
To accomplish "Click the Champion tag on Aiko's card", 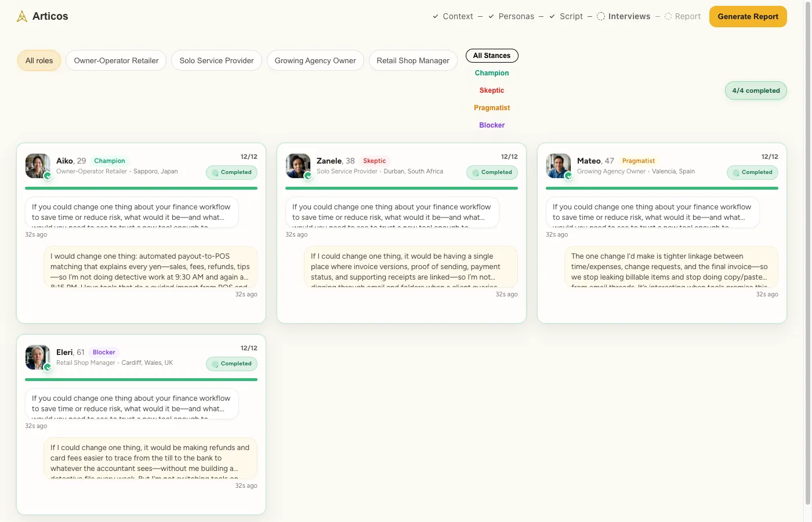I will click(x=110, y=161).
